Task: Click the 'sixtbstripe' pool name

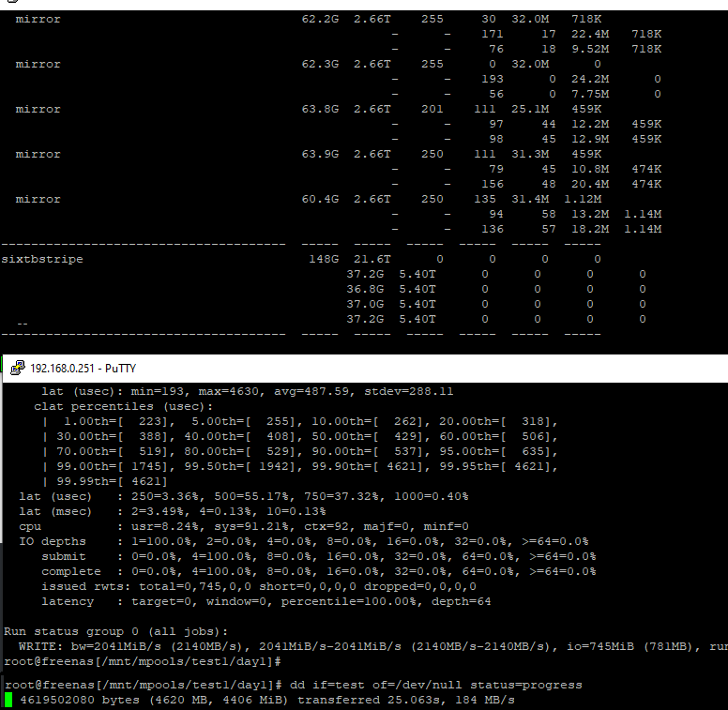Action: point(42,259)
